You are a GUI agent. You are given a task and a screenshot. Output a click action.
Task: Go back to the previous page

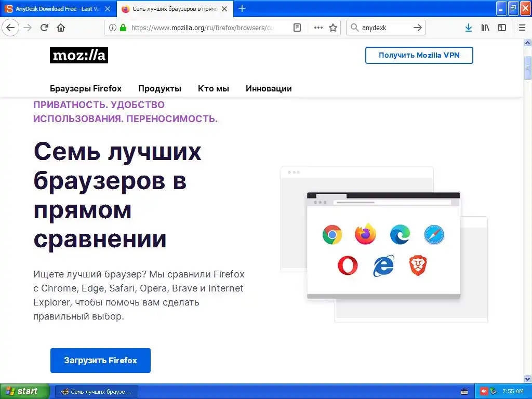coord(10,28)
